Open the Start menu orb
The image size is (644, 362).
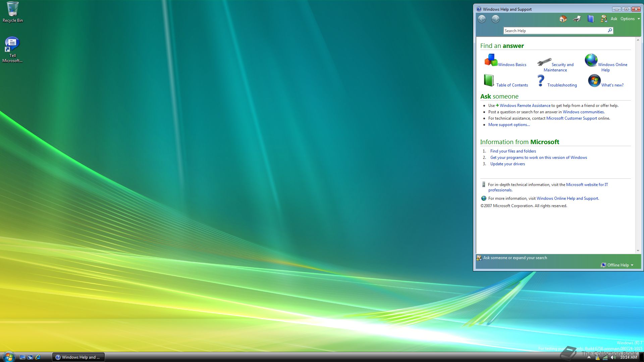(9, 357)
